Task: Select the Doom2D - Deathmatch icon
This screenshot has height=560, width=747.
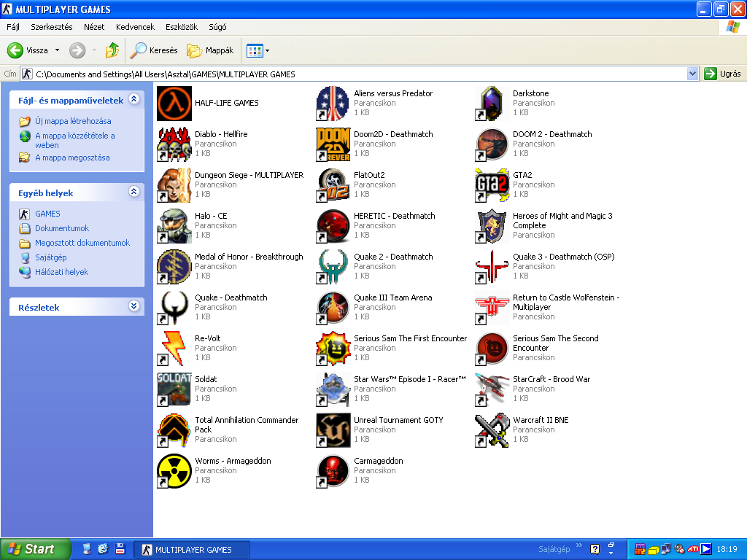Action: point(333,144)
